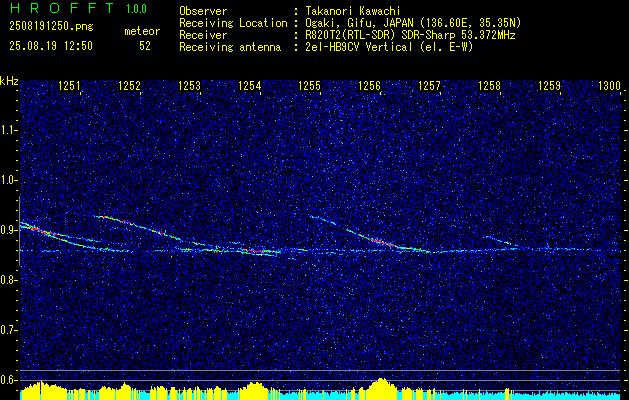629x400 pixels.
Task: Click the 1251 time axis label
Action: pos(69,86)
